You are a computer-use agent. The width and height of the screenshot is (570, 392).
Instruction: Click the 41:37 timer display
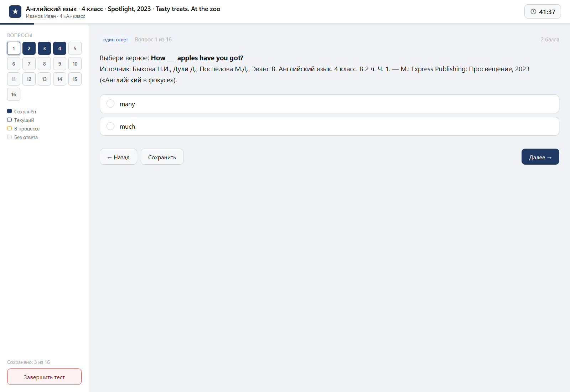click(543, 12)
